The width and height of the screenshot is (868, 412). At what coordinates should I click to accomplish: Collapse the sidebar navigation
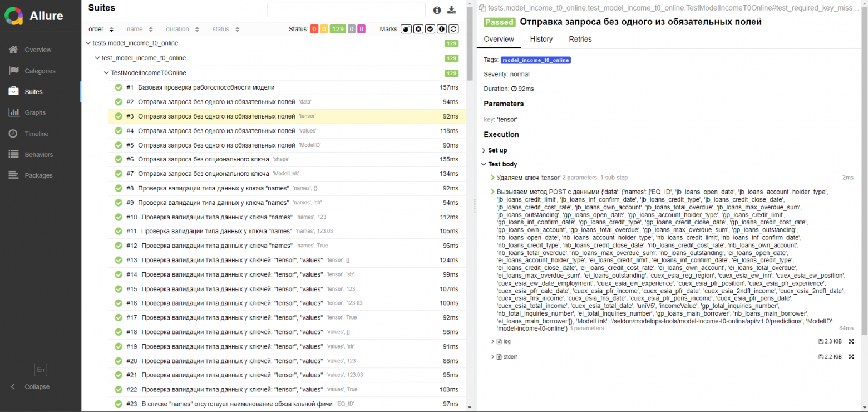[x=31, y=387]
